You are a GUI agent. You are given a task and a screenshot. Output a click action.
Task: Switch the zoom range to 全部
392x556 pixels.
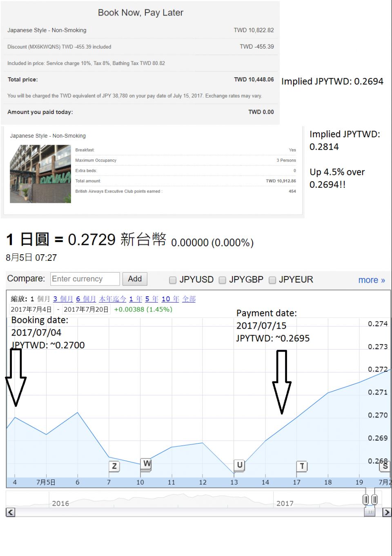click(x=189, y=299)
